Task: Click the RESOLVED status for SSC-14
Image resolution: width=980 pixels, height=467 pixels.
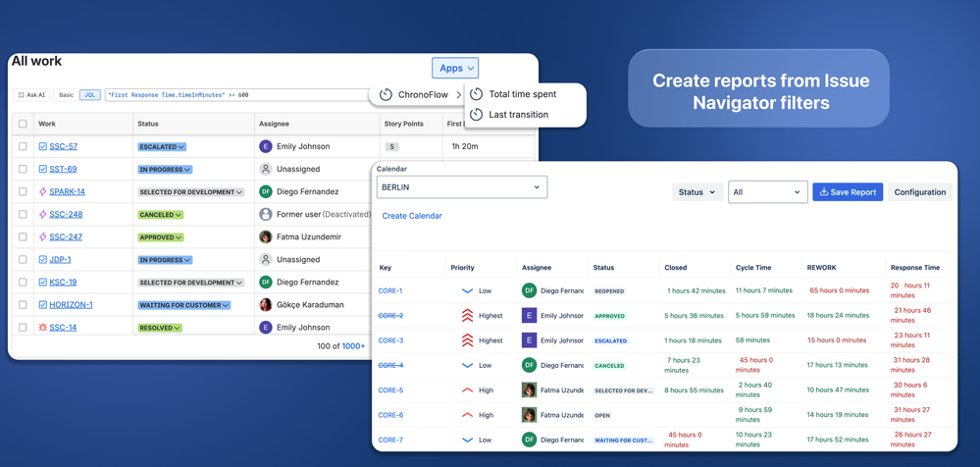Action: (x=160, y=328)
